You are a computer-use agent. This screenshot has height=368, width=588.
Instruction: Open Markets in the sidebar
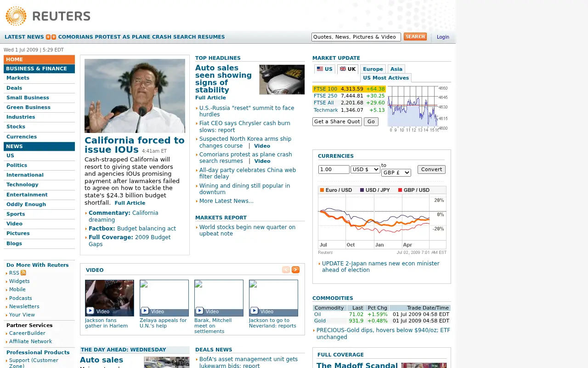click(x=18, y=78)
